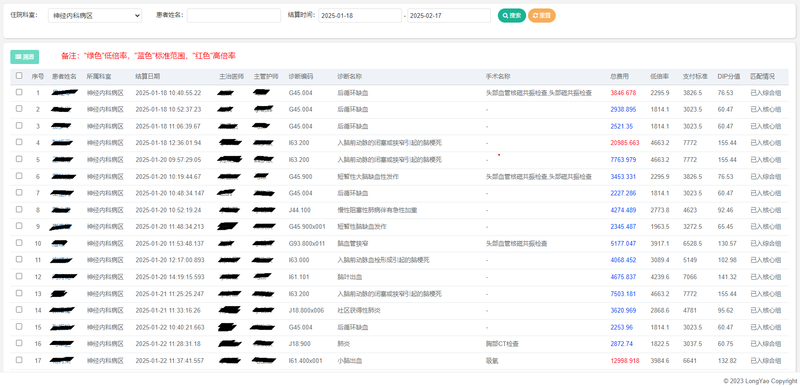800x386 pixels.
Task: Click the red total cost 3846.678
Action: click(623, 93)
